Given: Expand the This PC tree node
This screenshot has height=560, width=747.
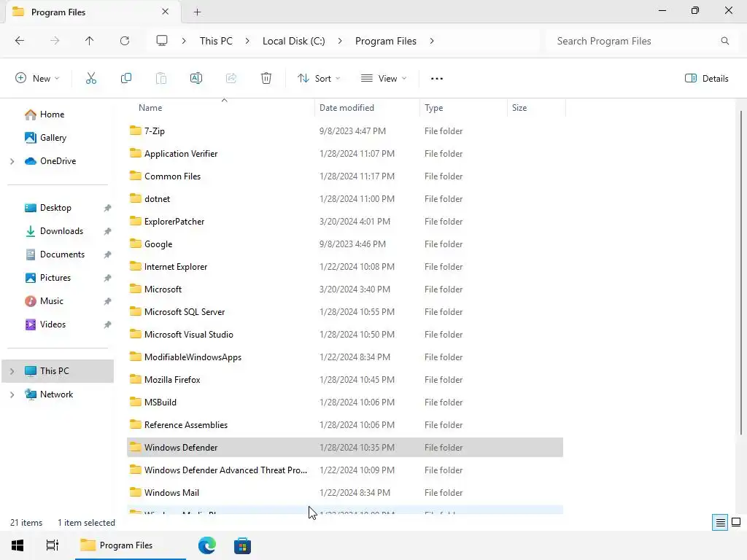Looking at the screenshot, I should pyautogui.click(x=12, y=371).
